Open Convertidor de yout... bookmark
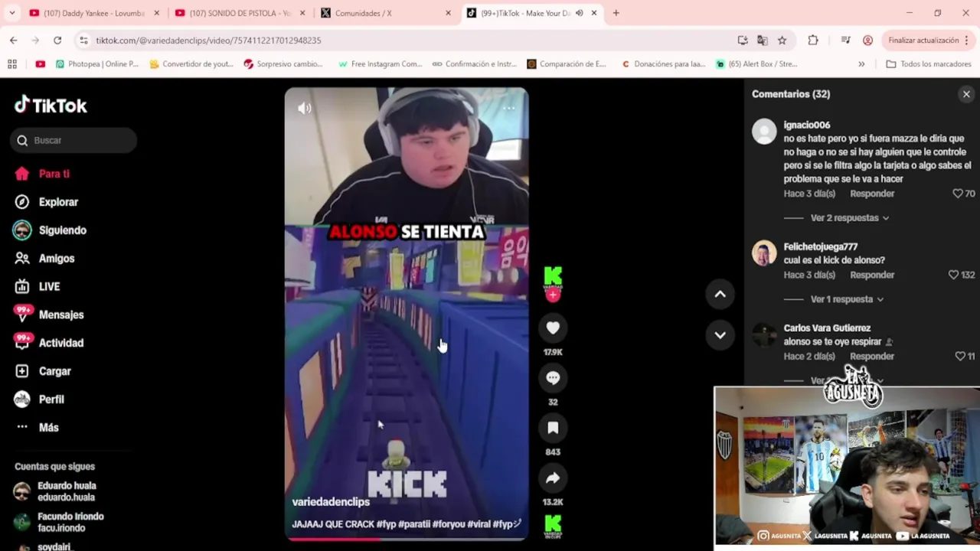This screenshot has width=980, height=551. click(x=191, y=64)
